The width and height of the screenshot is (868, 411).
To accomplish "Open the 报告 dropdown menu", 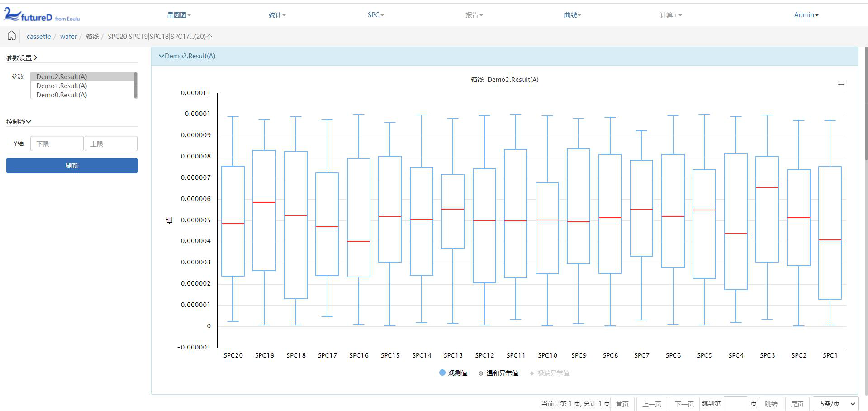I will pyautogui.click(x=474, y=15).
